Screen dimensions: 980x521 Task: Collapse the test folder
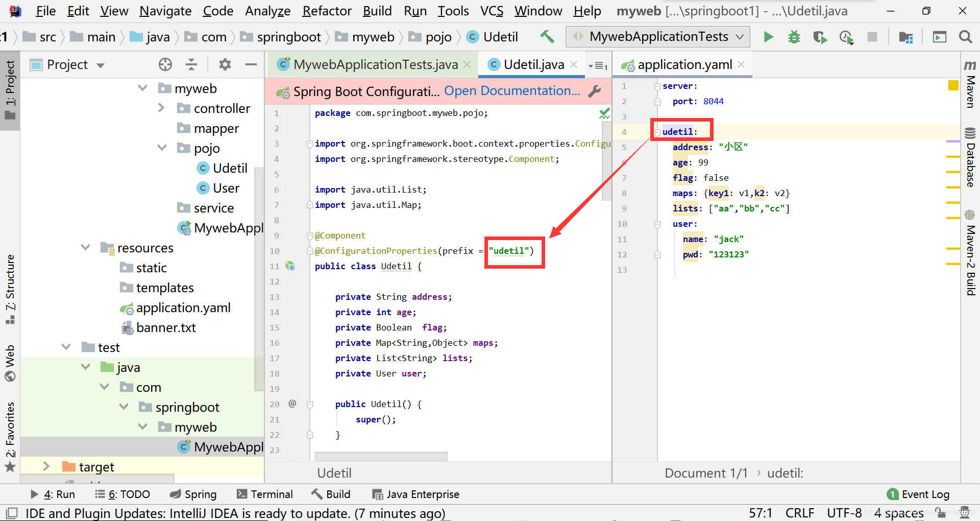(66, 347)
